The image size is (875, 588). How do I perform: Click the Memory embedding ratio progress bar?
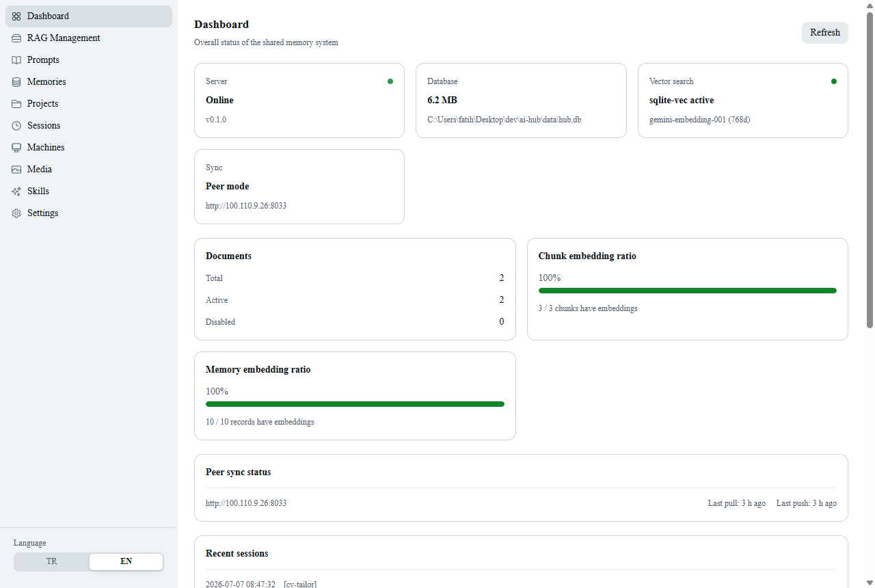355,404
